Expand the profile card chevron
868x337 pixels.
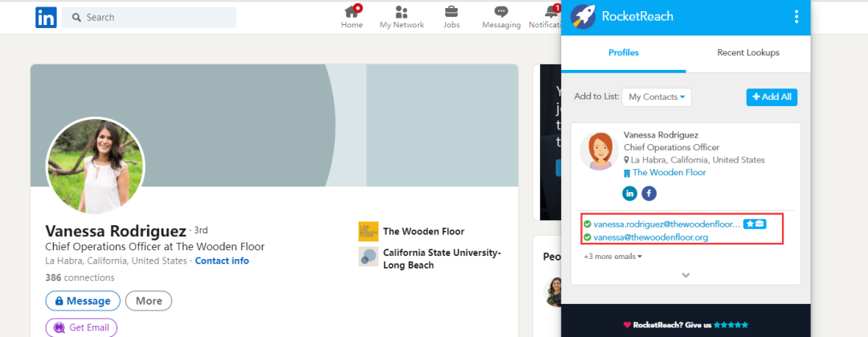pos(686,275)
